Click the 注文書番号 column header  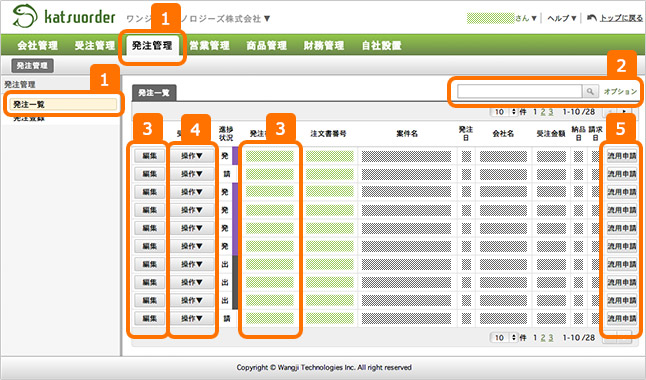pyautogui.click(x=328, y=134)
